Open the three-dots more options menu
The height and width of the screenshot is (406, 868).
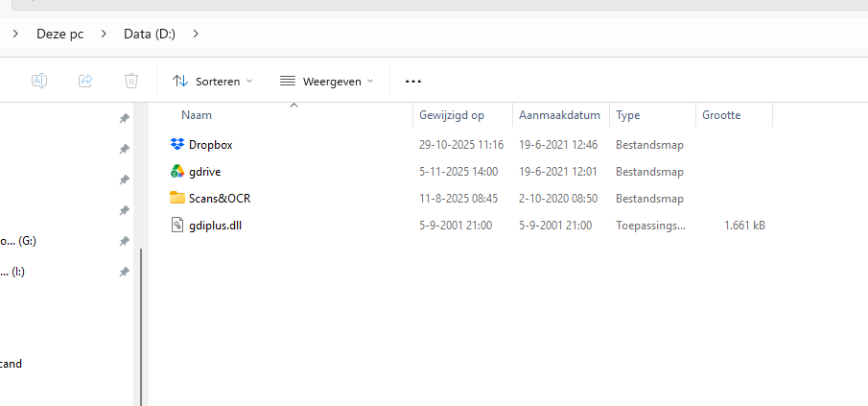pyautogui.click(x=413, y=82)
